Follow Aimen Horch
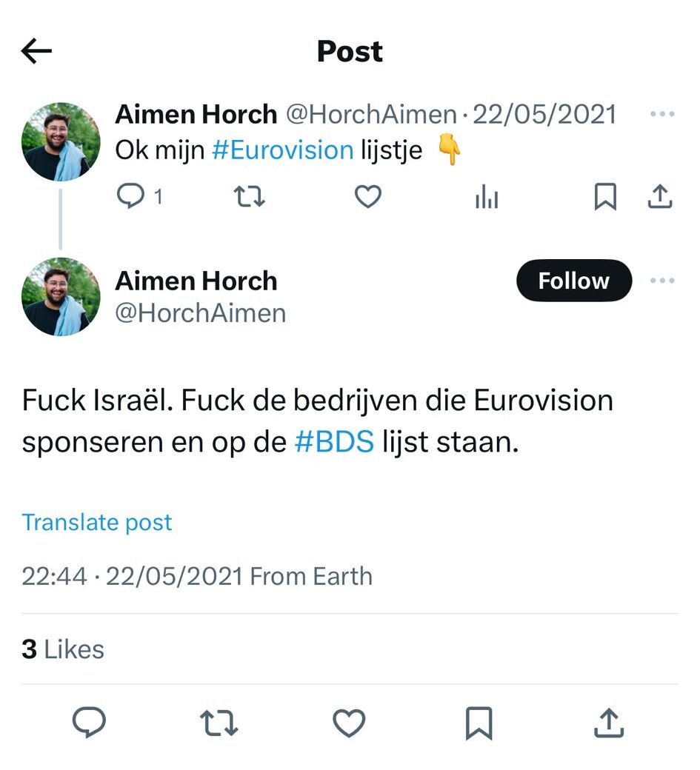The height and width of the screenshot is (770, 700). pos(573,281)
